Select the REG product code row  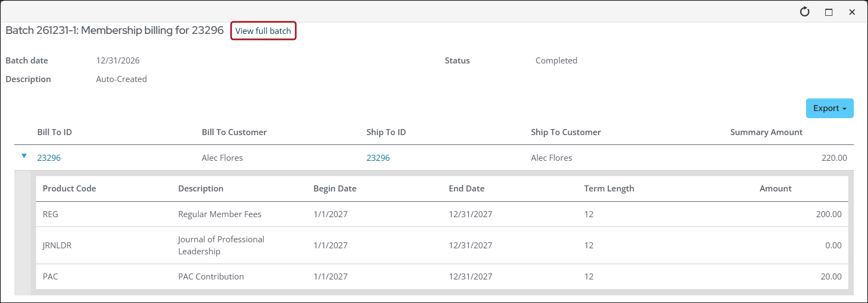coord(50,214)
